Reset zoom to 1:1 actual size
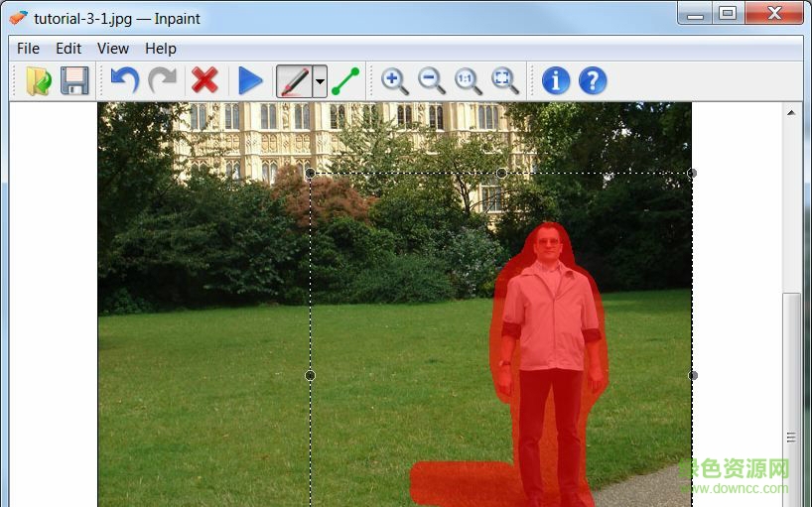Viewport: 812px width, 507px height. 469,81
